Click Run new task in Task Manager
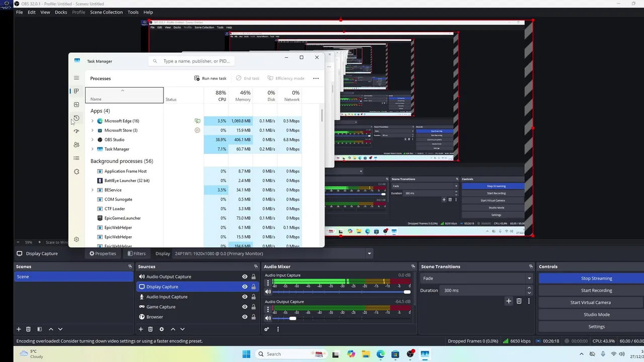 210,78
